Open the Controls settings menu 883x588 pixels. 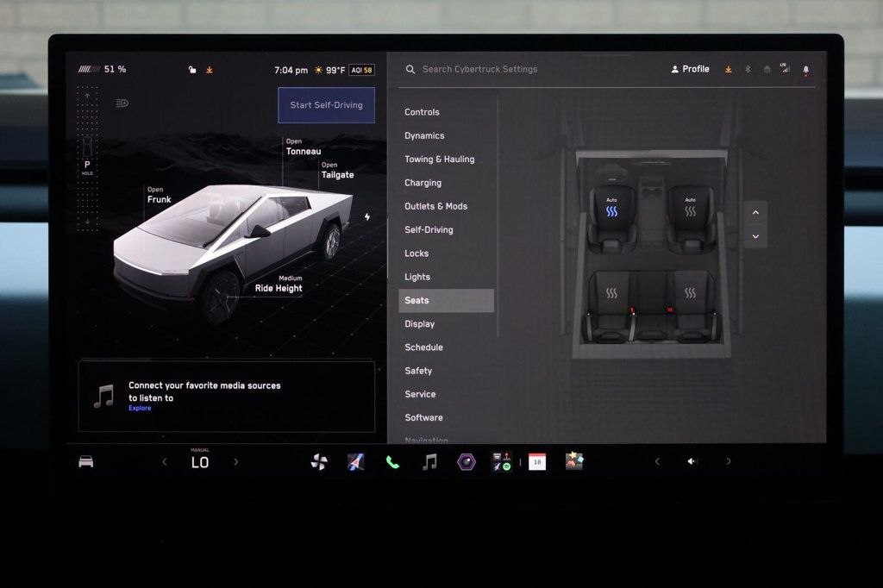coord(422,112)
